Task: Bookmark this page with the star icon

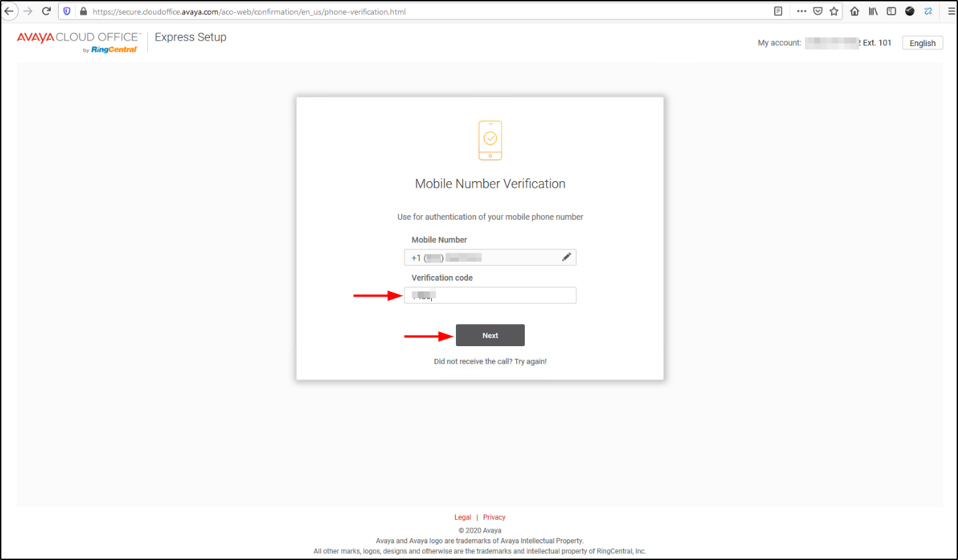Action: tap(834, 11)
